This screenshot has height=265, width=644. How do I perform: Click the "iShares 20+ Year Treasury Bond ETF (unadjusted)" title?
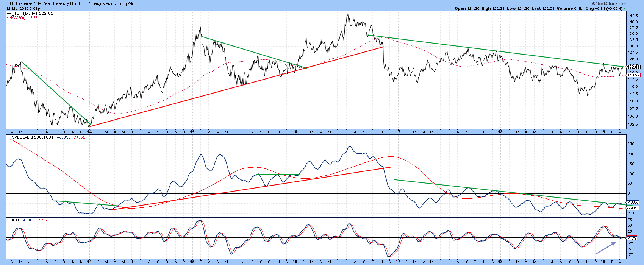point(65,3)
